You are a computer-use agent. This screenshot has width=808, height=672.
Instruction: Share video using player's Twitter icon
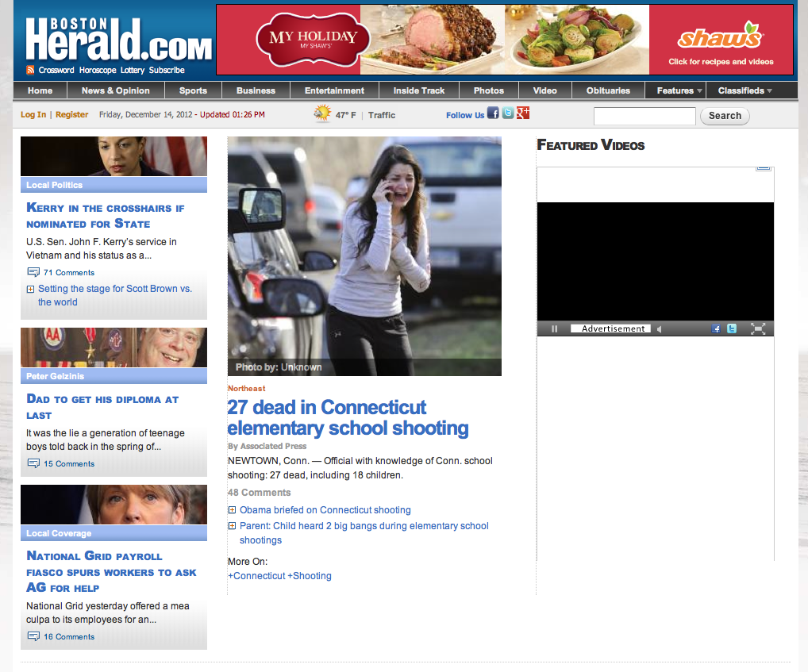click(732, 328)
